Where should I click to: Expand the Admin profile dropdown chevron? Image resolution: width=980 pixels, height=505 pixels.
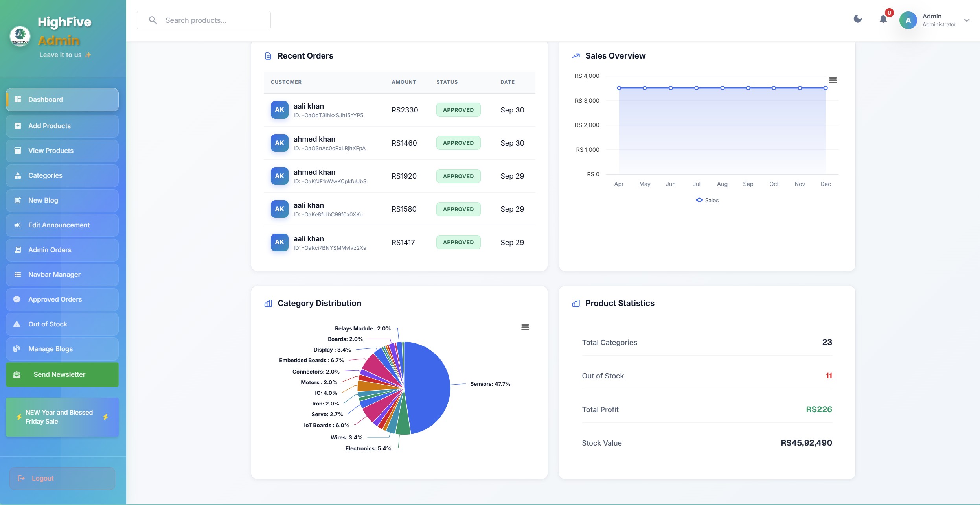click(x=967, y=20)
